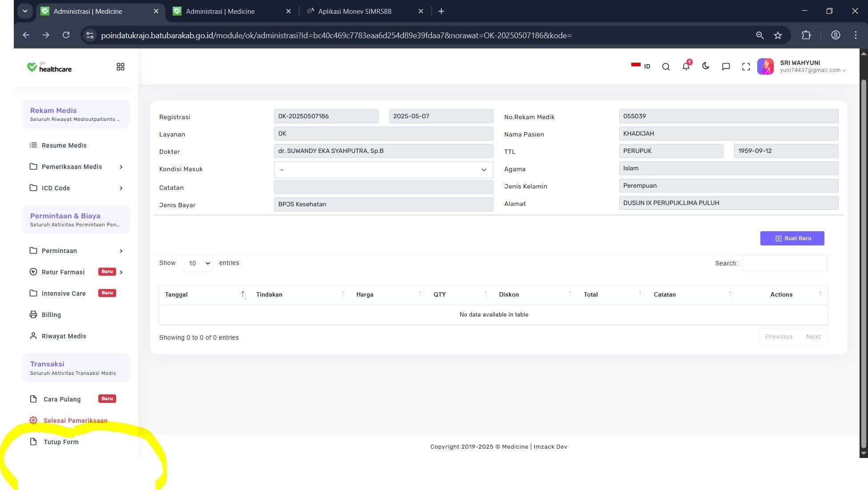Viewport: 868px width, 490px height.
Task: Bookmark this page star icon
Action: (x=778, y=35)
